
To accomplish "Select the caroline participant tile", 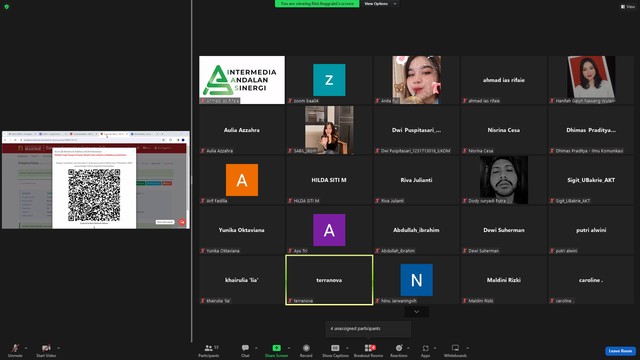I will (x=591, y=280).
